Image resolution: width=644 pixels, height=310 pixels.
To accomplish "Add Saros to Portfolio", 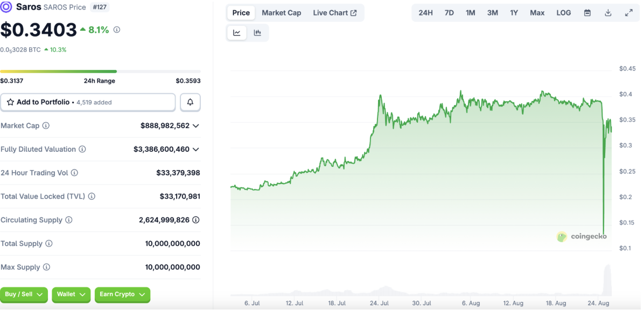I will pyautogui.click(x=88, y=102).
